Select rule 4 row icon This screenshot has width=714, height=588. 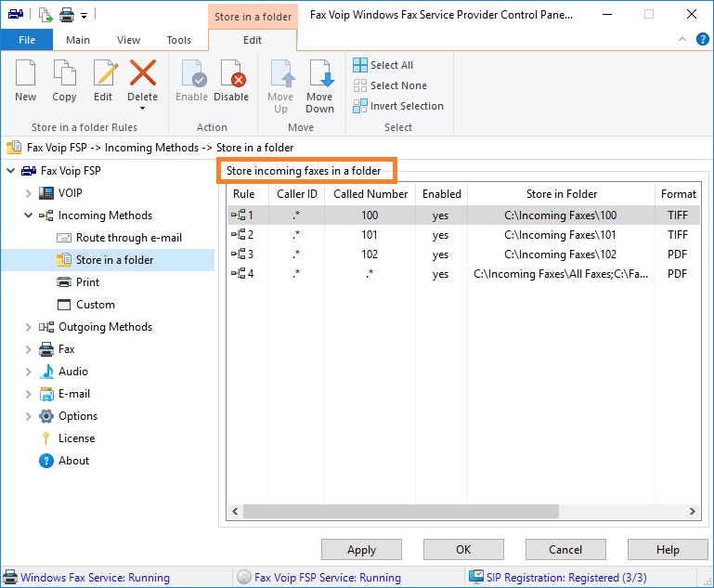[x=238, y=274]
